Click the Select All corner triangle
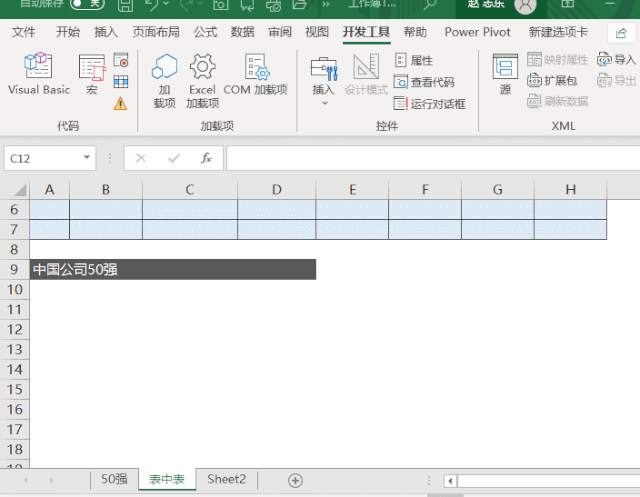Screen dimensions: 640x497 (x=20, y=190)
